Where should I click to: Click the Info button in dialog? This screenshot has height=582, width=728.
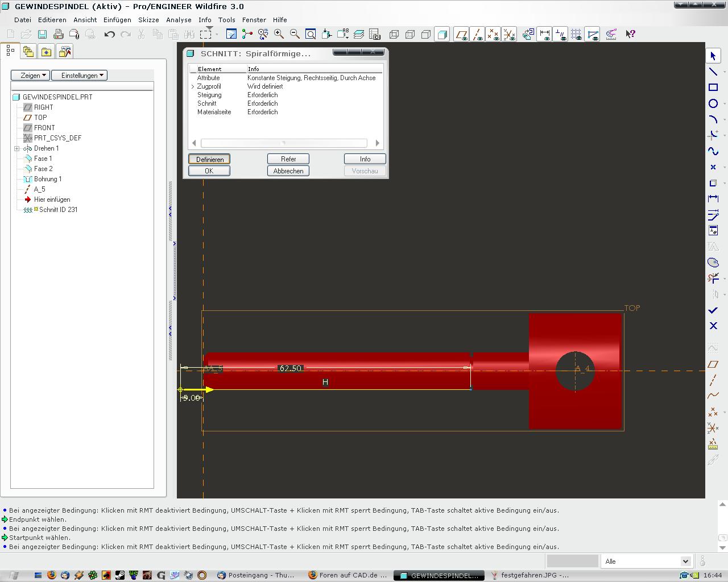click(365, 159)
